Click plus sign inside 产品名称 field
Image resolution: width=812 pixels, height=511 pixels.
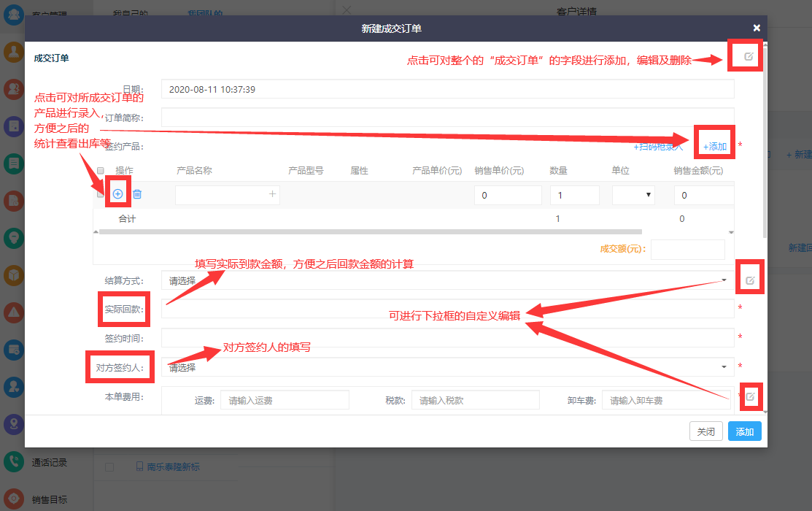272,194
